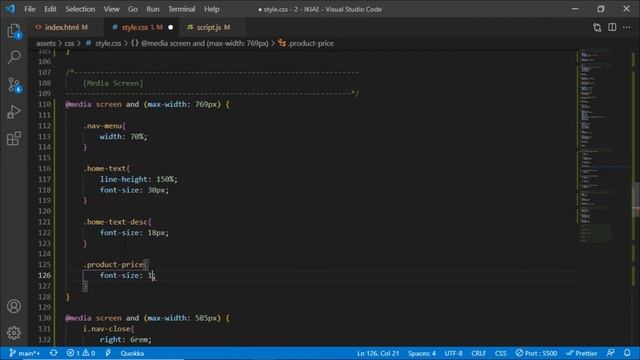Click the vertical scrollbar thumb
The height and width of the screenshot is (360, 640).
(x=636, y=199)
